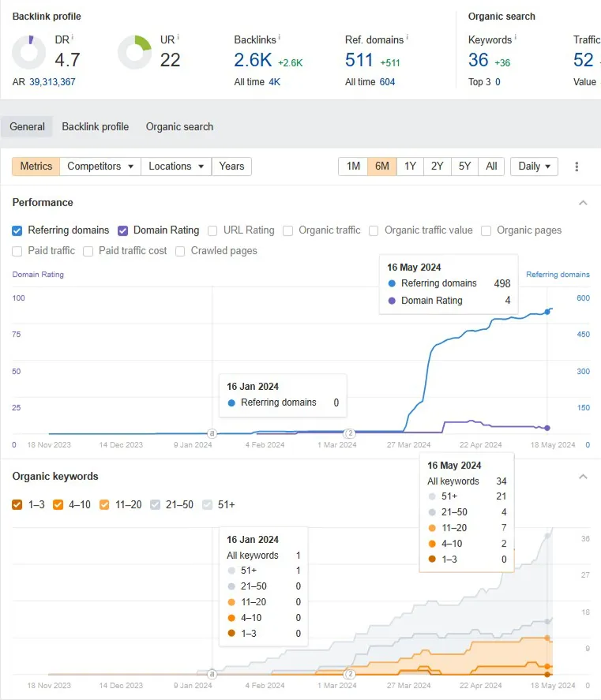Click annotation marker '2' on Performance chart

pyautogui.click(x=350, y=433)
